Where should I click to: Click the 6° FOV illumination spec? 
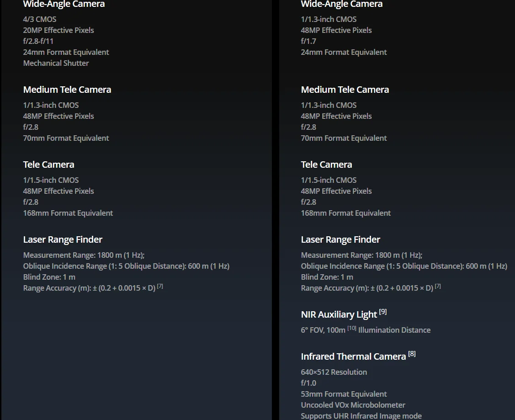tap(323, 330)
